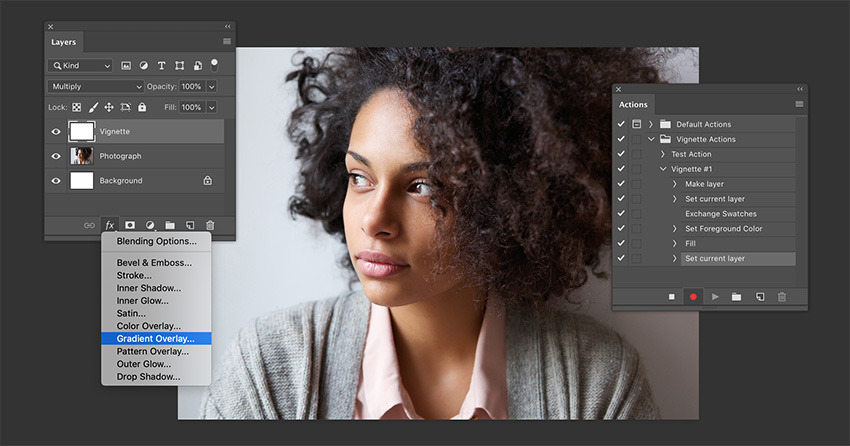Open the Kind filter dropdown
This screenshot has width=850, height=446.
point(80,66)
